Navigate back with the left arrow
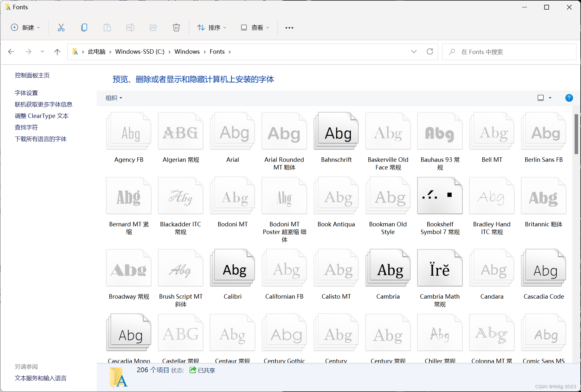581x392 pixels. [x=11, y=51]
